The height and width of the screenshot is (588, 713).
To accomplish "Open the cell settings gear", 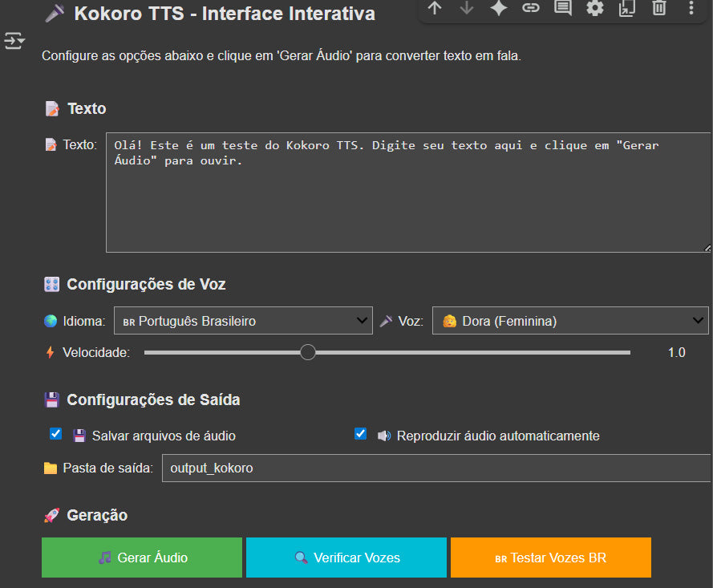I will click(595, 8).
